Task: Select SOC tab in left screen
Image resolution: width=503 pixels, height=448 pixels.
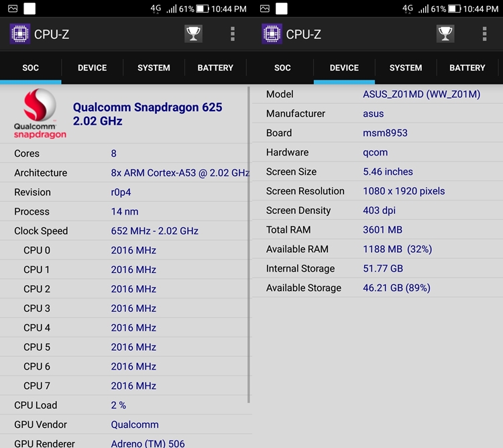Action: [x=30, y=68]
